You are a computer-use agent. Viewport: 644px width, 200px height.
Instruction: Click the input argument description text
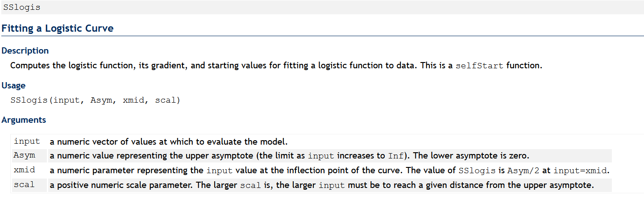(x=169, y=142)
